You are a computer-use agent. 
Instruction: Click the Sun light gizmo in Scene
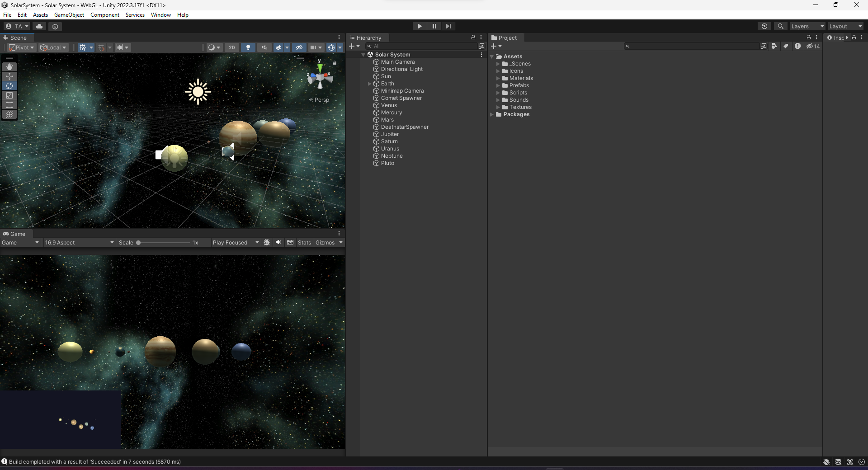pyautogui.click(x=198, y=92)
